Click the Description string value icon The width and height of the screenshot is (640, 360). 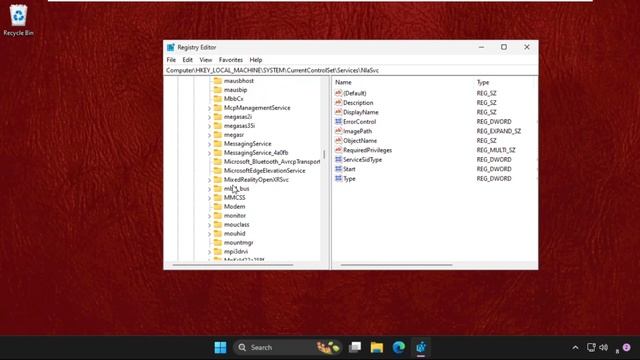coord(338,102)
